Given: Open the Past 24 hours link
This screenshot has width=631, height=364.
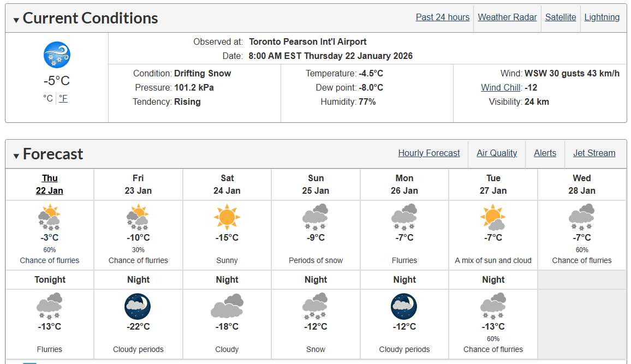Looking at the screenshot, I should pos(443,17).
